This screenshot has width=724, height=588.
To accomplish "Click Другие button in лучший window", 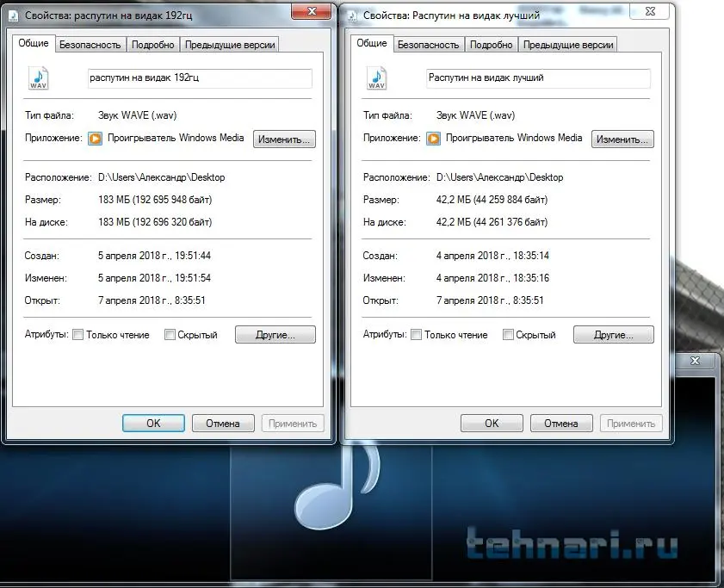I will (614, 334).
